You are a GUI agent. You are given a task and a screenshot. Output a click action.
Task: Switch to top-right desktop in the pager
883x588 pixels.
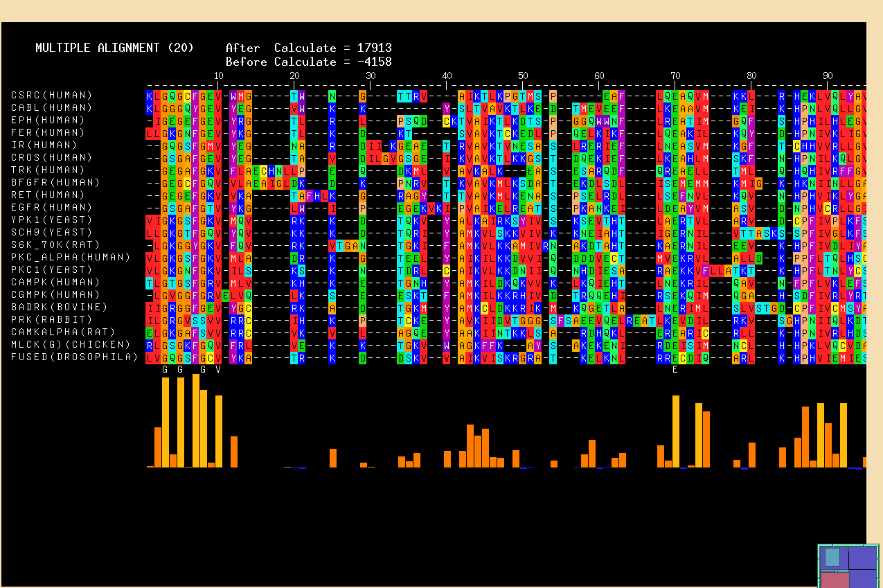[864, 558]
